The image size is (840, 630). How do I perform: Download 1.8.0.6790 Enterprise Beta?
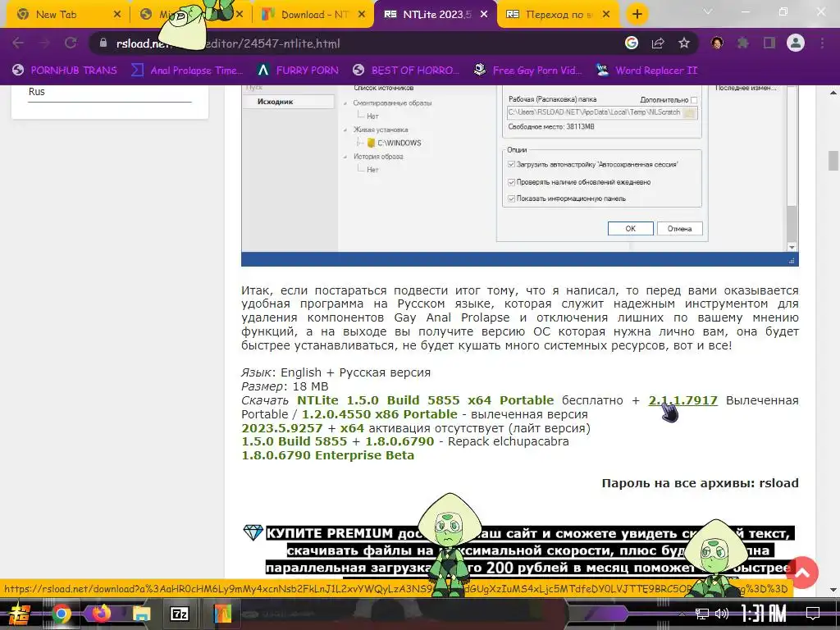(327, 455)
